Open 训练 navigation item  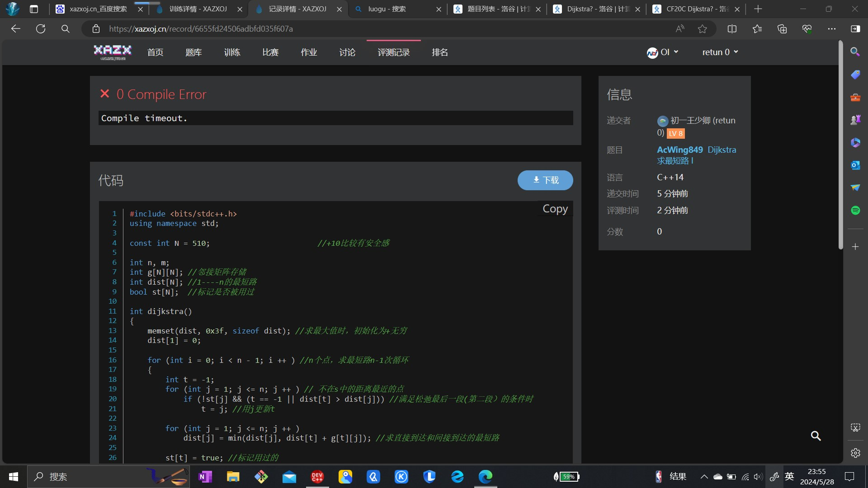(x=232, y=52)
